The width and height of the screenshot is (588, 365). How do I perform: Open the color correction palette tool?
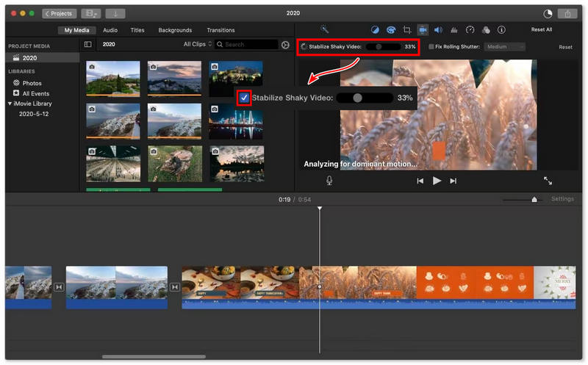tap(391, 30)
